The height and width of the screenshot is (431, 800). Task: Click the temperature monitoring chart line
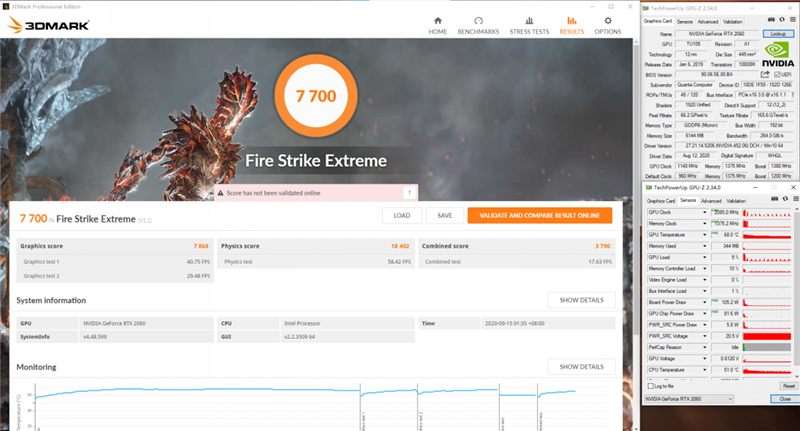coord(305,391)
